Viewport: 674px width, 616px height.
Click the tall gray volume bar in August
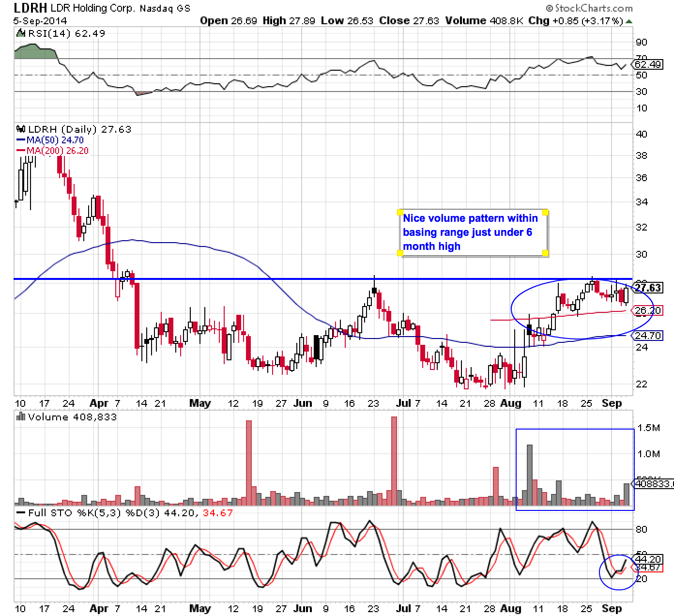(529, 475)
